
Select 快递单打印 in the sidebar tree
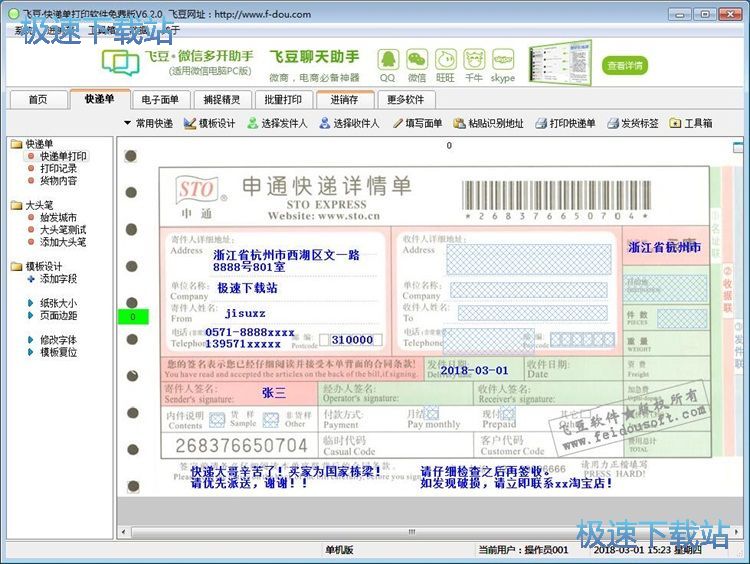tap(63, 156)
